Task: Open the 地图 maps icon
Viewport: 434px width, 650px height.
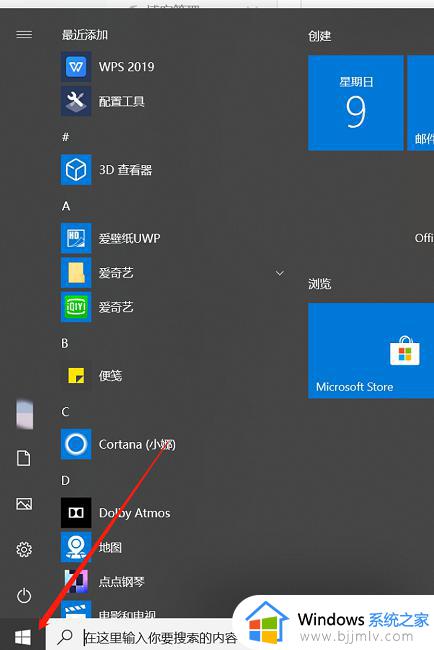Action: point(76,547)
